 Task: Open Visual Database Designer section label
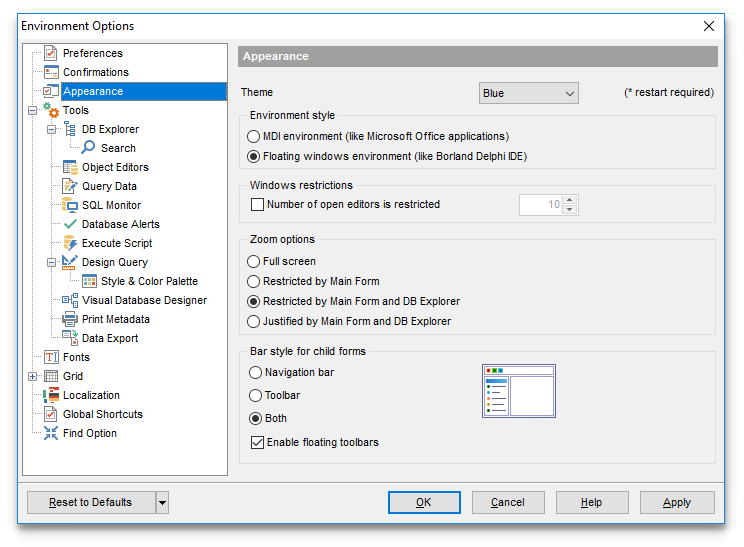point(144,300)
